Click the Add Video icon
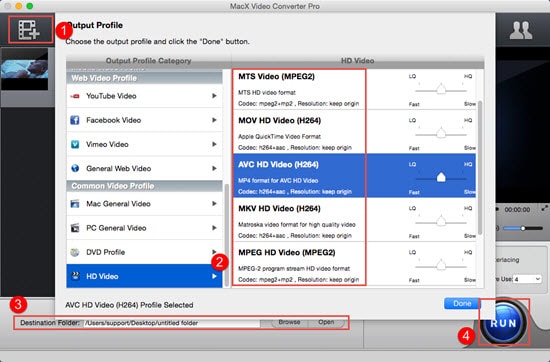 (x=29, y=29)
